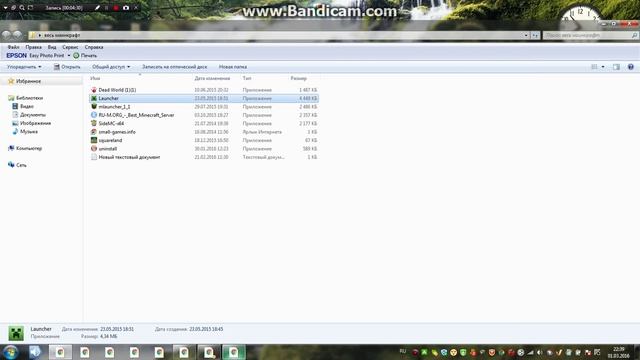Click the RU-M.ORG Best Minecraft Server icon
The image size is (640, 360).
pos(94,115)
